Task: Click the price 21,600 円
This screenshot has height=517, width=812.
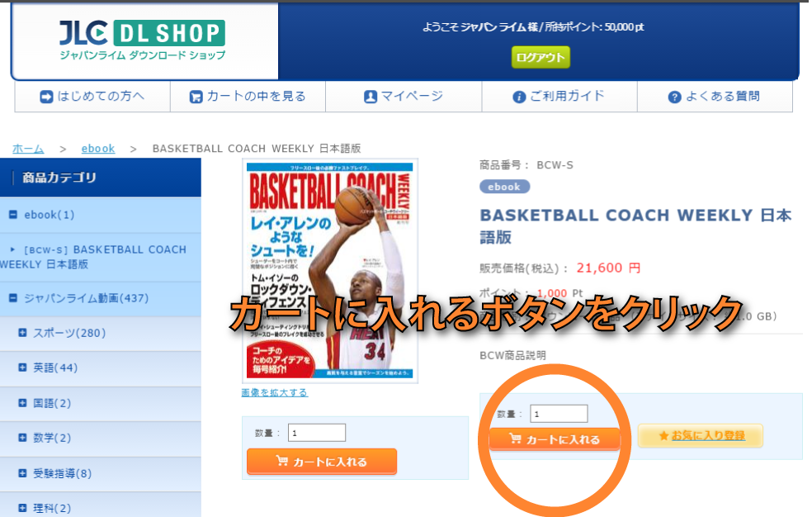Action: (608, 268)
